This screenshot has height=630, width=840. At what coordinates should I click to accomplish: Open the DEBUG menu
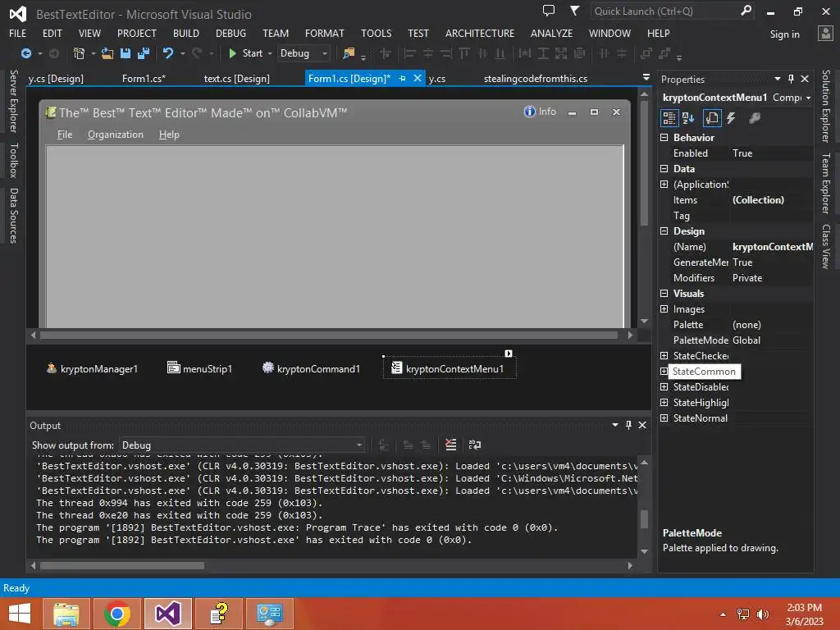click(231, 33)
